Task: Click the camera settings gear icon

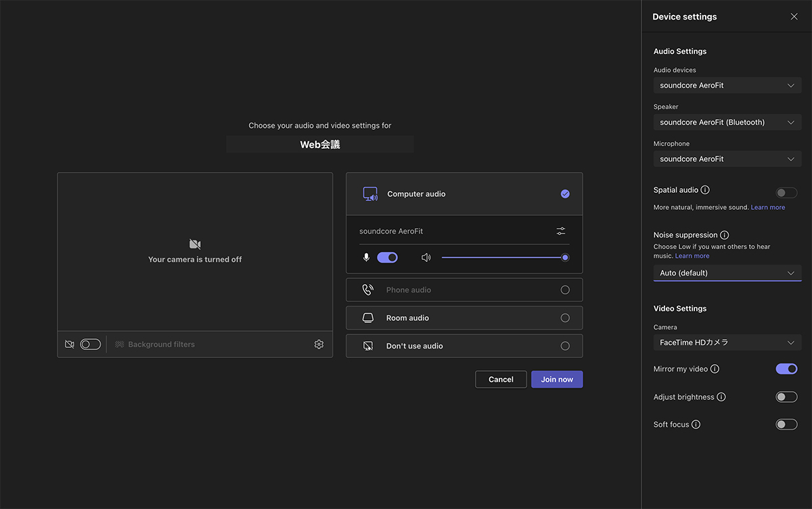Action: point(319,345)
